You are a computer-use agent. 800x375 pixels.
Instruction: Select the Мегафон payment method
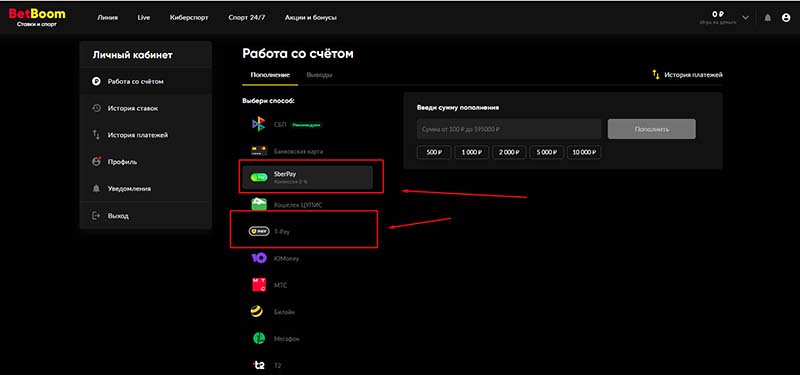[307, 338]
